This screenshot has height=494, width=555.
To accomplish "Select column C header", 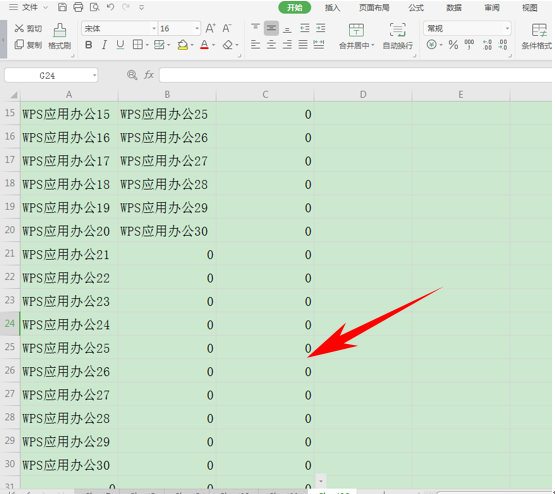I will click(x=265, y=94).
